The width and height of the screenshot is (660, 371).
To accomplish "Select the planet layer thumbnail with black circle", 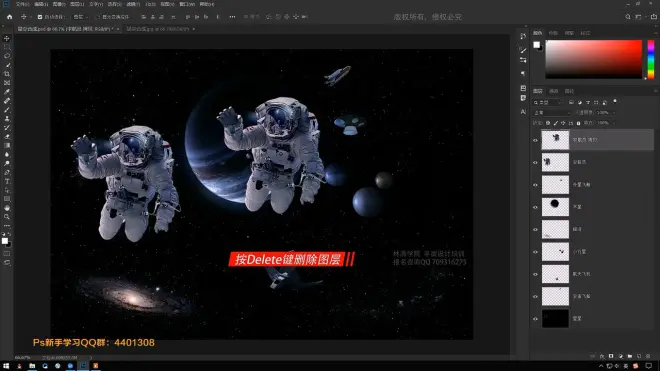I will pos(555,207).
